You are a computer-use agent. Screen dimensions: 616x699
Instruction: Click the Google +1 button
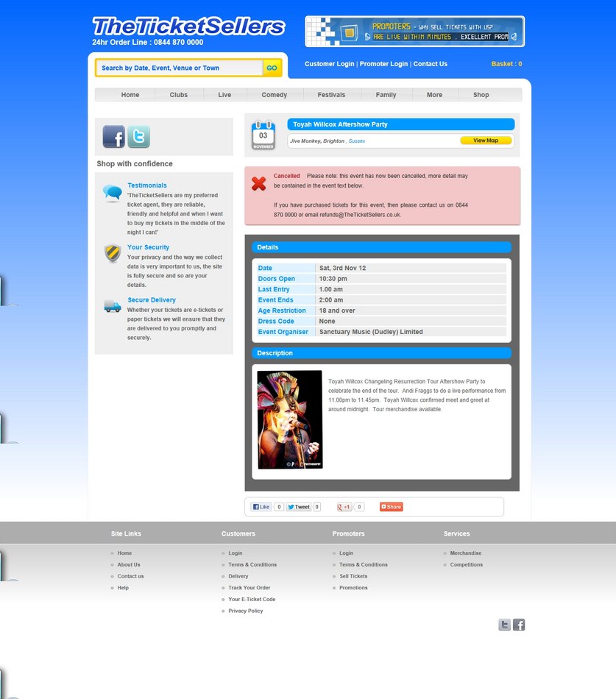344,507
